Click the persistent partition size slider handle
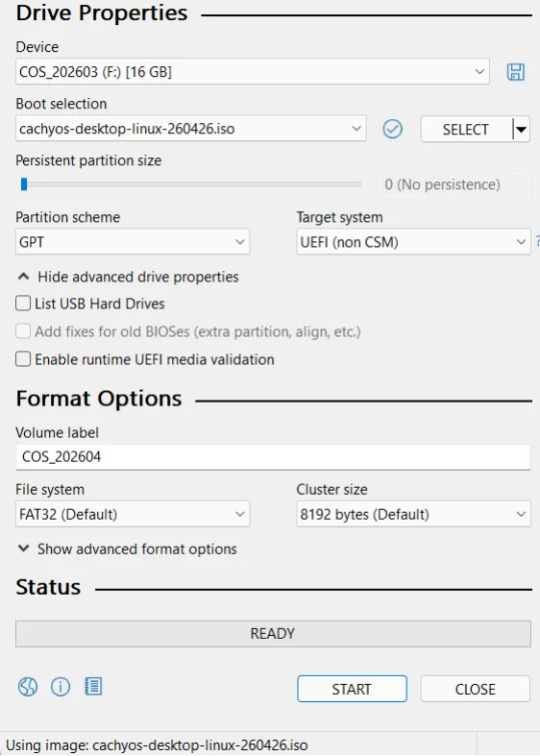Screen dimensions: 540x756 pyautogui.click(x=24, y=184)
